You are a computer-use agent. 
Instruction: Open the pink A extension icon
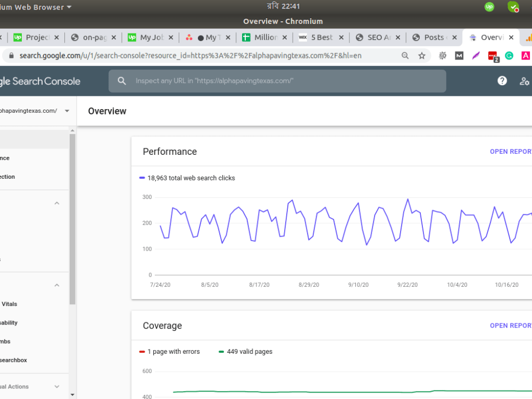tap(526, 56)
